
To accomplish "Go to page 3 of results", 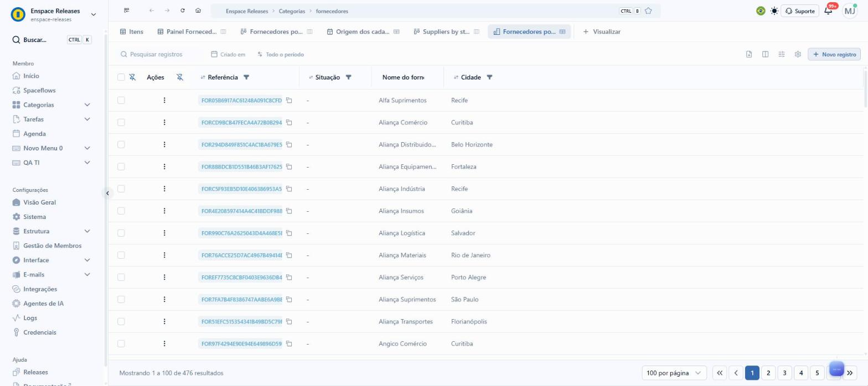I will 784,373.
